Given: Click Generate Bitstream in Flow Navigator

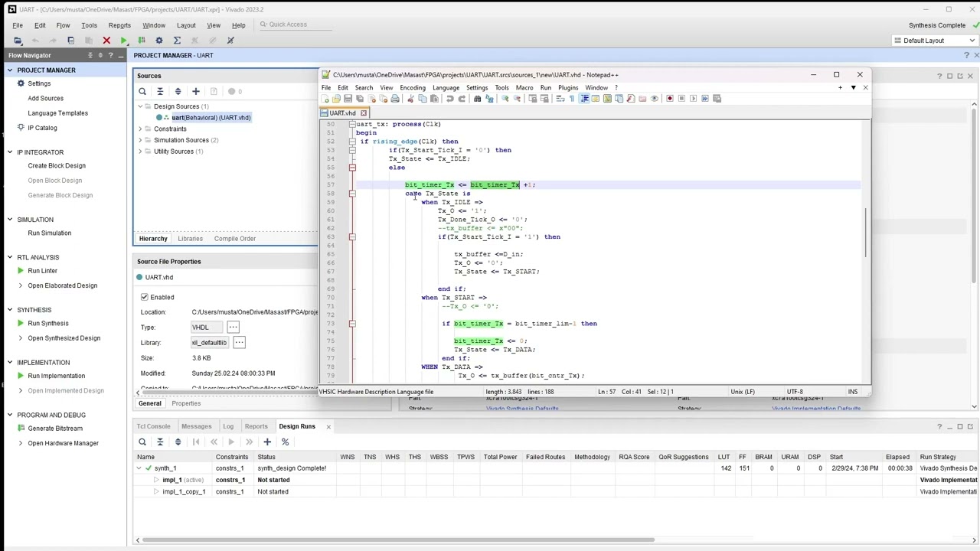Looking at the screenshot, I should [x=55, y=429].
